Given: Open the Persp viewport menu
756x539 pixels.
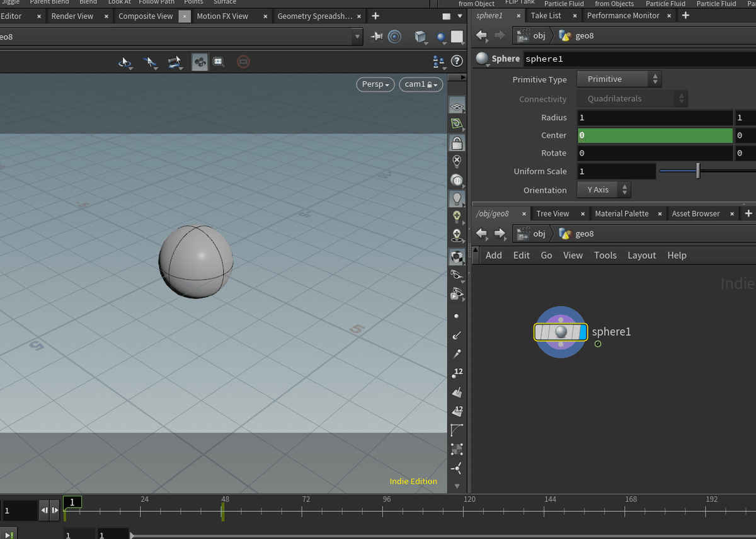Looking at the screenshot, I should [375, 84].
